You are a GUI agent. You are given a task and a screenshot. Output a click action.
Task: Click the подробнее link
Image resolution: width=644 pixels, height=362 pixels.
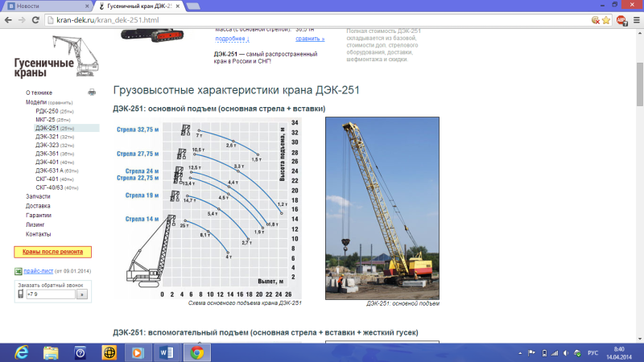pos(232,39)
